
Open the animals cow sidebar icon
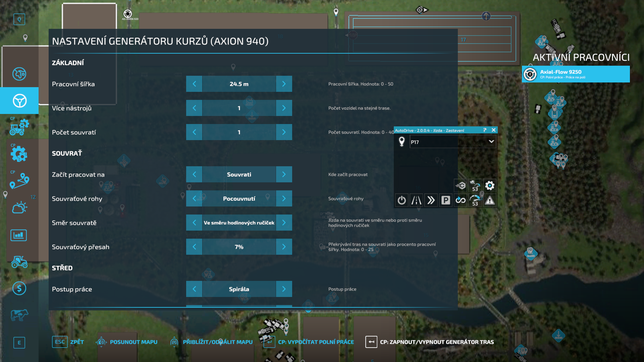pyautogui.click(x=19, y=315)
